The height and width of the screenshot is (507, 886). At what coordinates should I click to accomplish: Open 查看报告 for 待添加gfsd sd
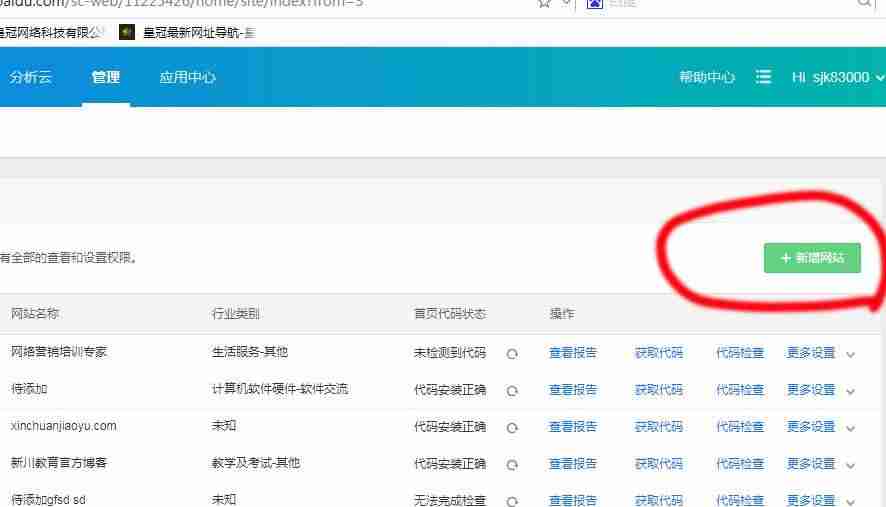[x=573, y=500]
